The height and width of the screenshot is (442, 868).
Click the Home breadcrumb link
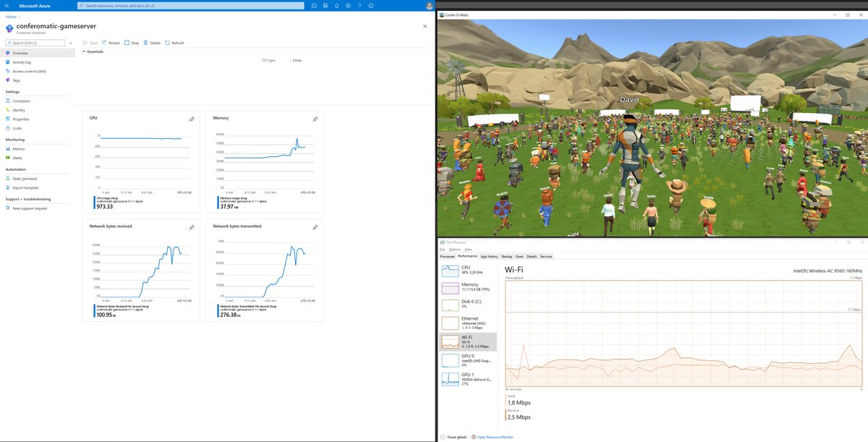11,16
